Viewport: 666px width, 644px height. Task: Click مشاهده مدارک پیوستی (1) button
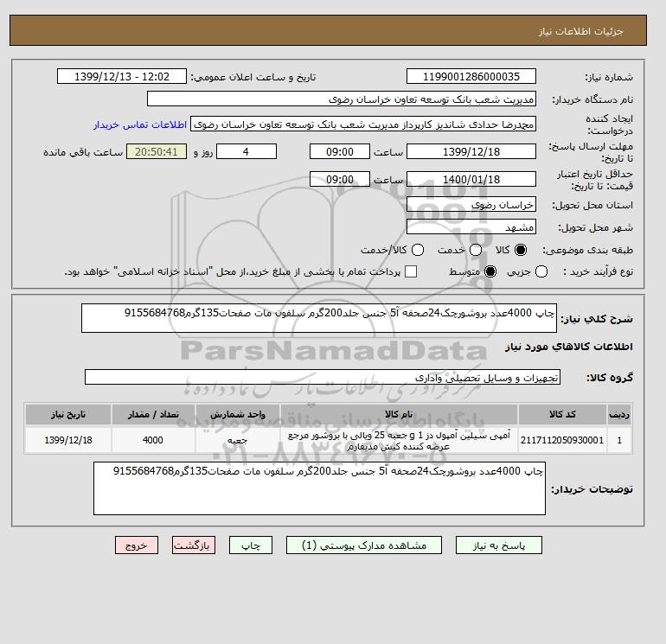click(364, 545)
